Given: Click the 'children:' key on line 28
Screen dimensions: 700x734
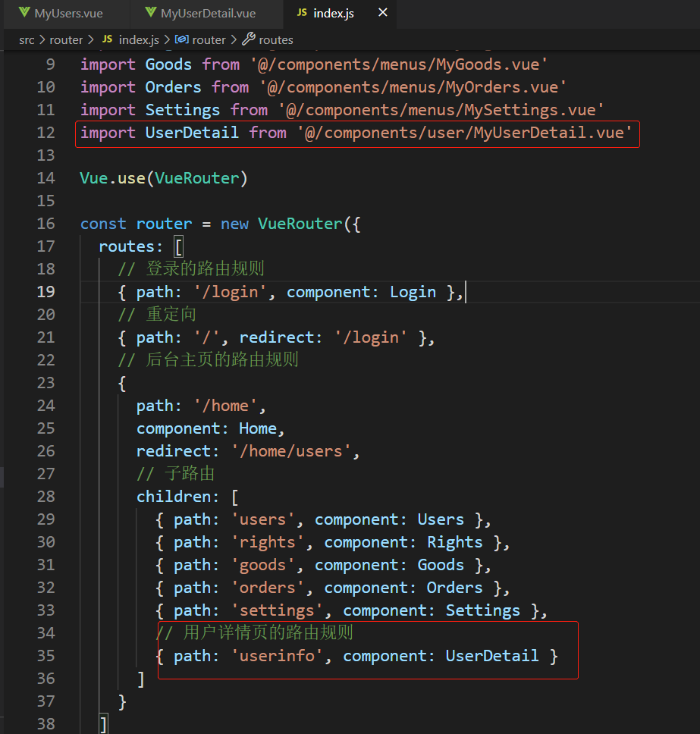Looking at the screenshot, I should pyautogui.click(x=178, y=497).
